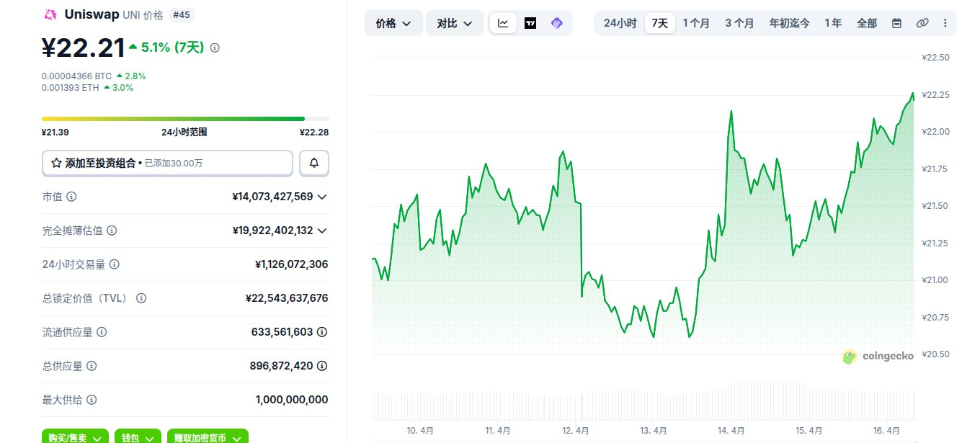Click 添加至投资组合 button

[167, 163]
